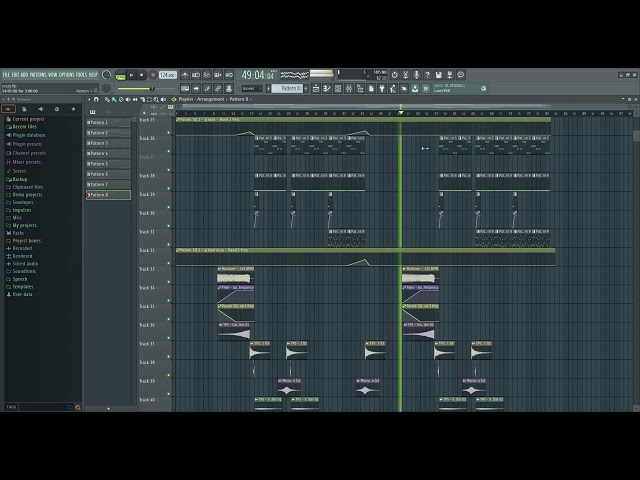The image size is (640, 480).
Task: Toggle overdub blend recording icon
Action: (x=218, y=75)
